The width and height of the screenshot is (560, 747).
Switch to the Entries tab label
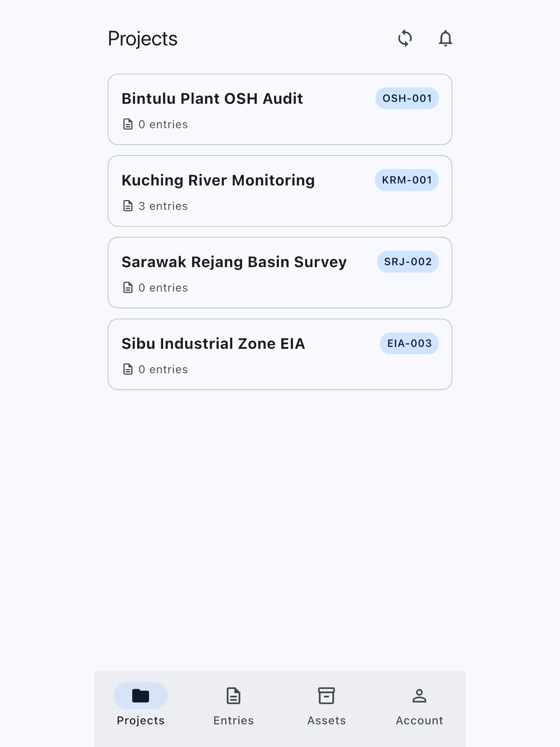(234, 720)
